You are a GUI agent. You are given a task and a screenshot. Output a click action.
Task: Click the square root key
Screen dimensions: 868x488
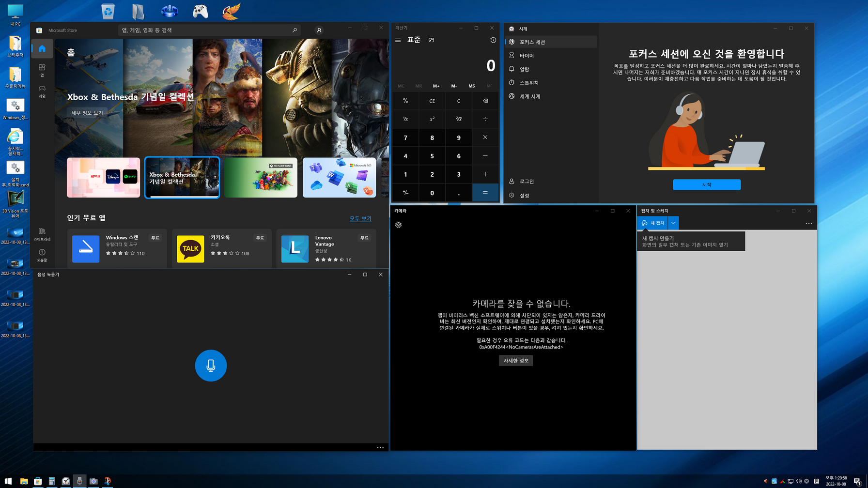pos(459,119)
